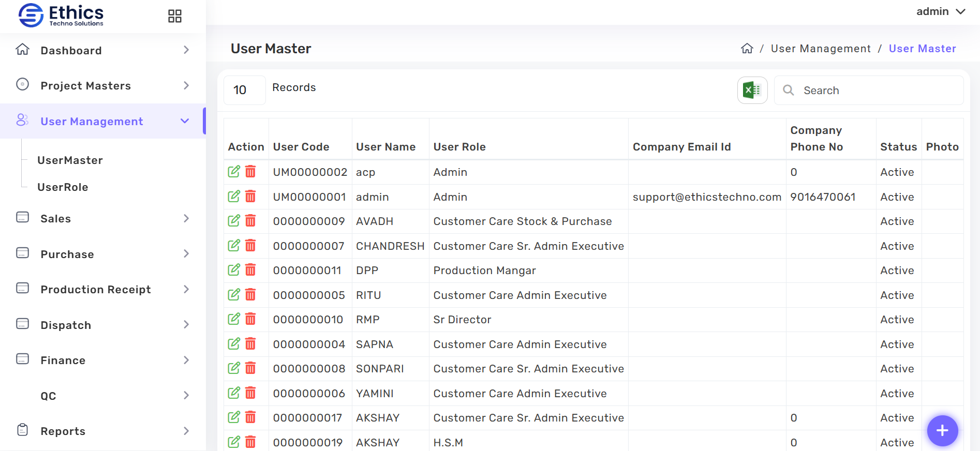Click User Management breadcrumb link
The image size is (980, 451).
(821, 49)
